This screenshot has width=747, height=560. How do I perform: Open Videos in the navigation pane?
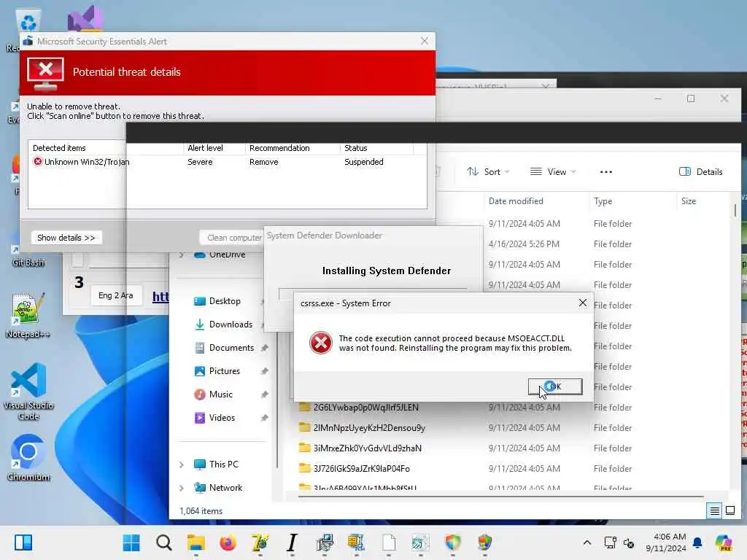(222, 418)
